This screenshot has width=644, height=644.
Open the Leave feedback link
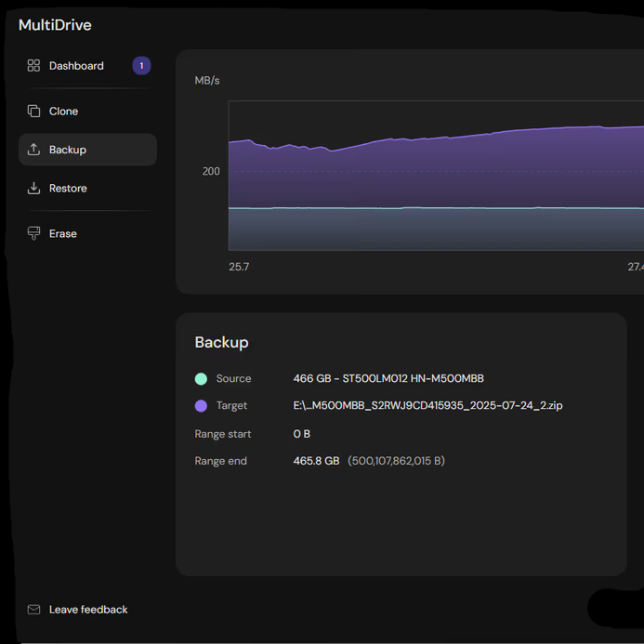(x=88, y=610)
